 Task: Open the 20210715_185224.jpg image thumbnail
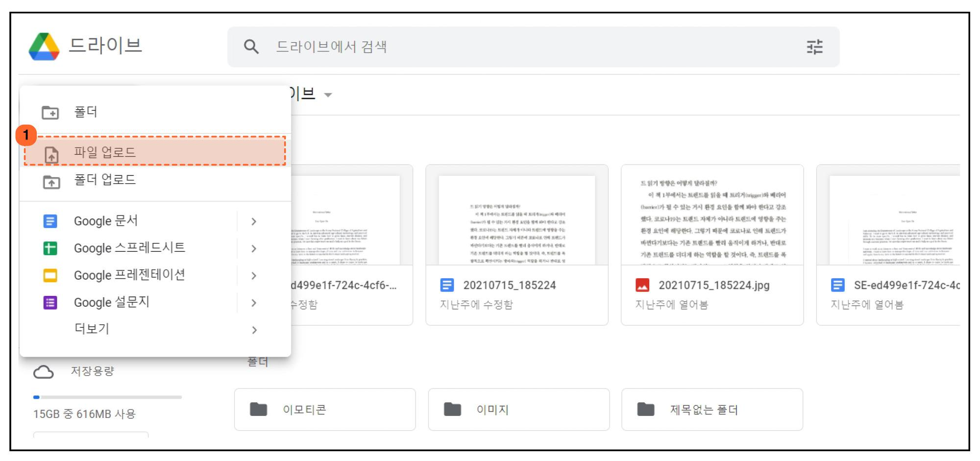coord(712,216)
